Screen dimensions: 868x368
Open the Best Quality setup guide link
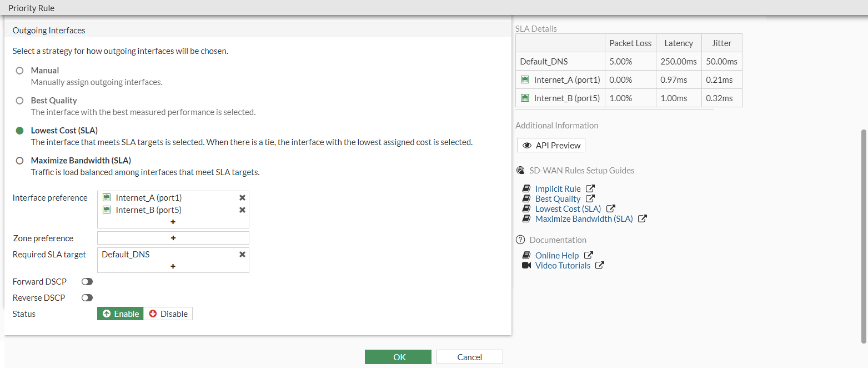[x=558, y=199]
